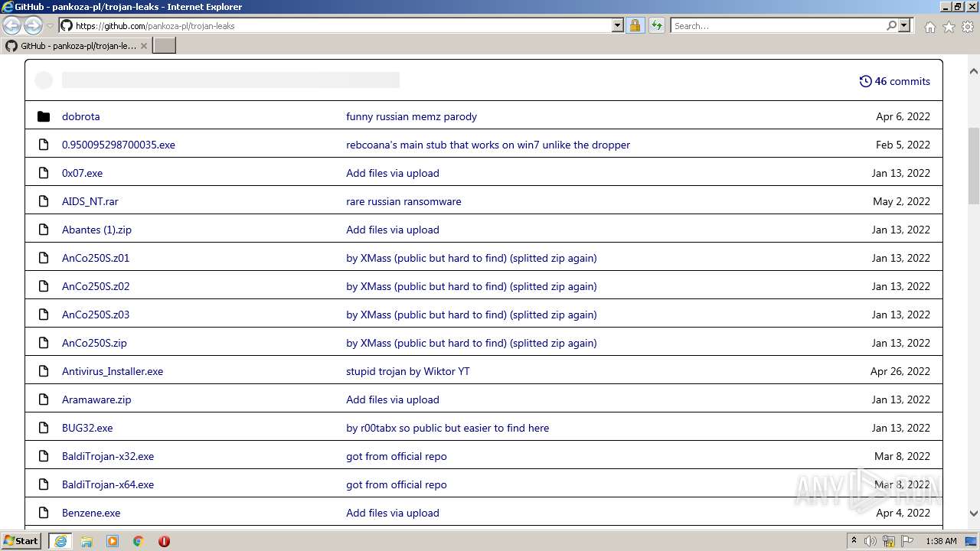Show hidden tray icons arrow
980x551 pixels.
pyautogui.click(x=854, y=540)
